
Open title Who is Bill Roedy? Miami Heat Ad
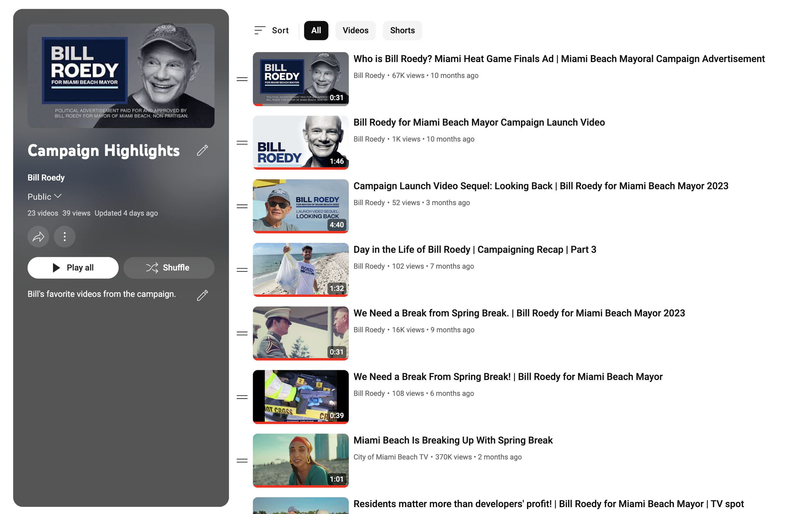pyautogui.click(x=559, y=59)
